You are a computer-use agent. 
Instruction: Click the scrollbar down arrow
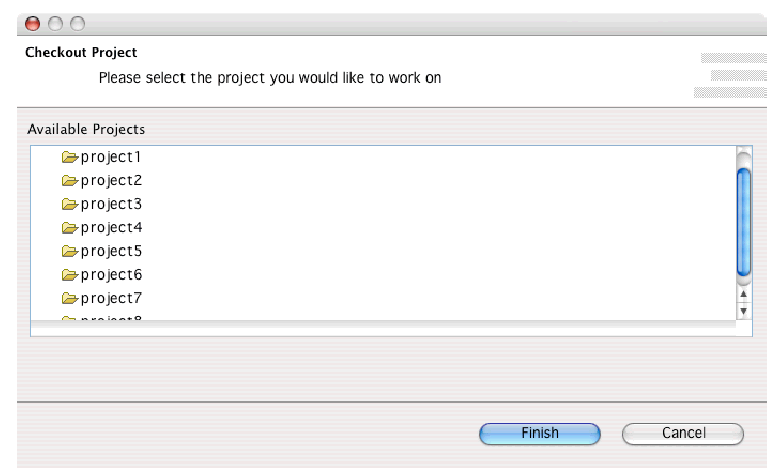743,310
